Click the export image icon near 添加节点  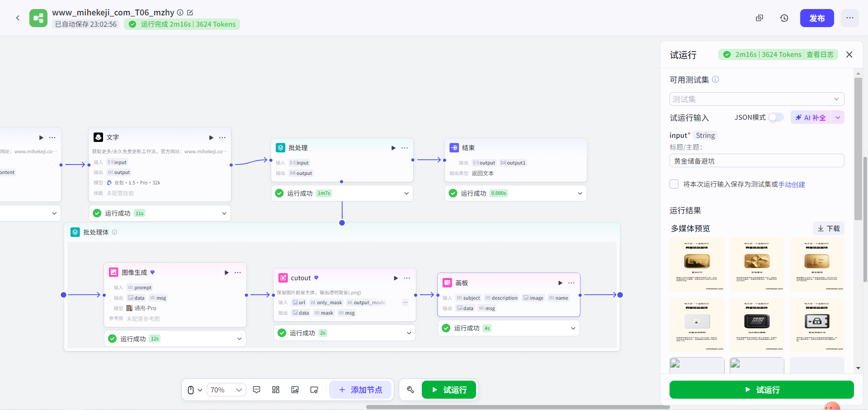click(295, 390)
